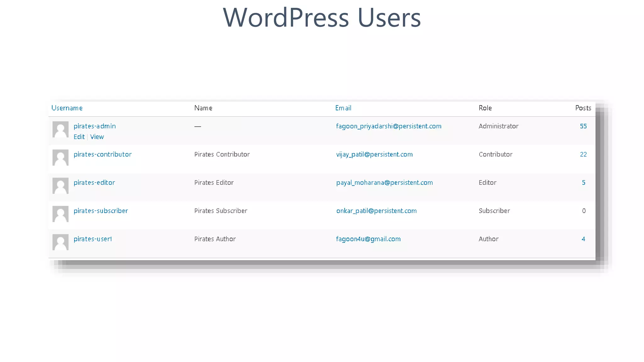
Task: Click the Contributor role cell
Action: click(496, 155)
